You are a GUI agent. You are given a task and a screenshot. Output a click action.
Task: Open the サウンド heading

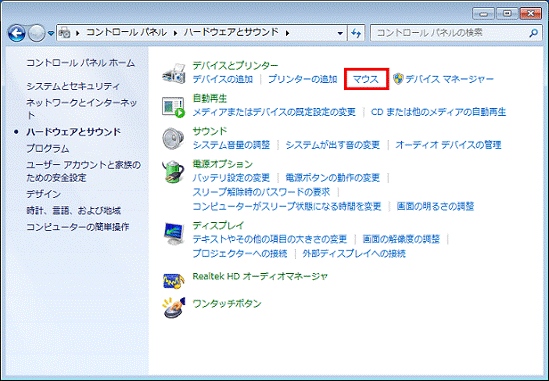tap(210, 131)
